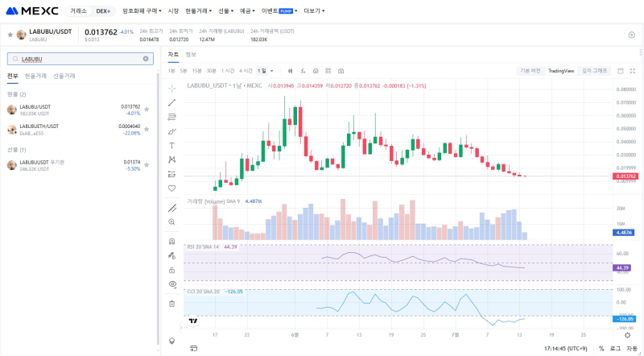644x356 pixels.
Task: Open the timeframe dropdown arrow beside 1일
Action: (271, 71)
